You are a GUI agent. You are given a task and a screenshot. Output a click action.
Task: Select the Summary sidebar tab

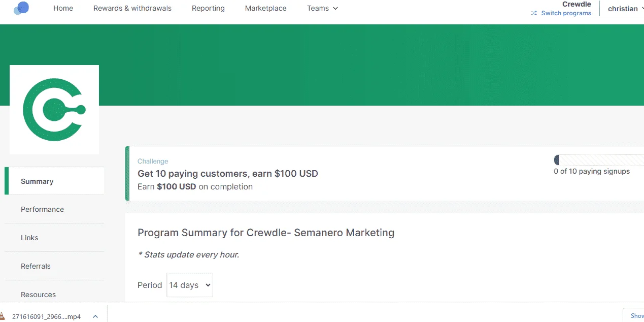[x=54, y=181]
